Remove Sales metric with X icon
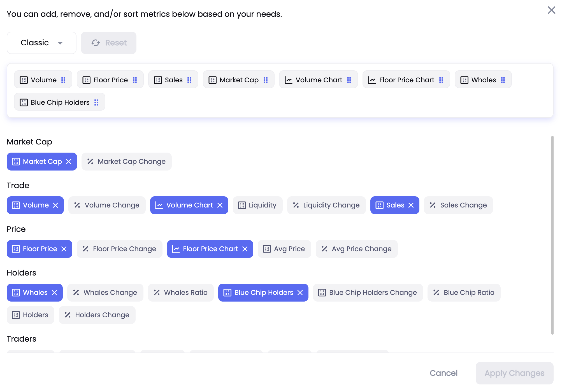This screenshot has width=562, height=392. (411, 205)
